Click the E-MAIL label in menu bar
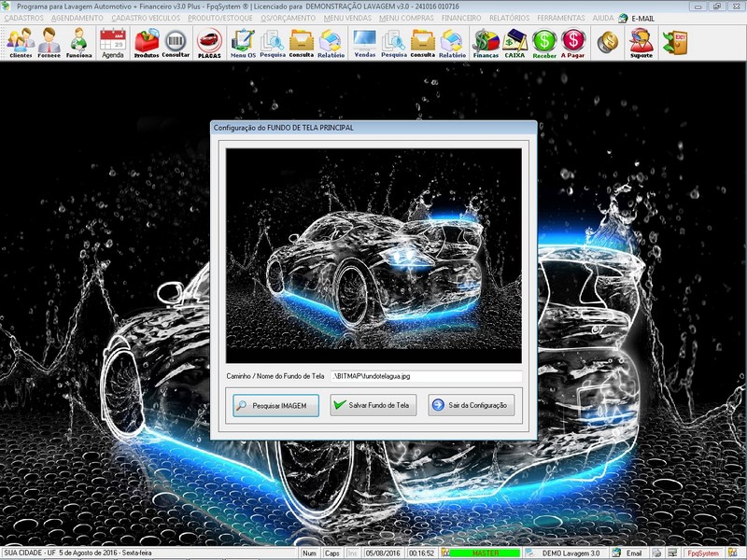The height and width of the screenshot is (560, 747). coord(643,19)
